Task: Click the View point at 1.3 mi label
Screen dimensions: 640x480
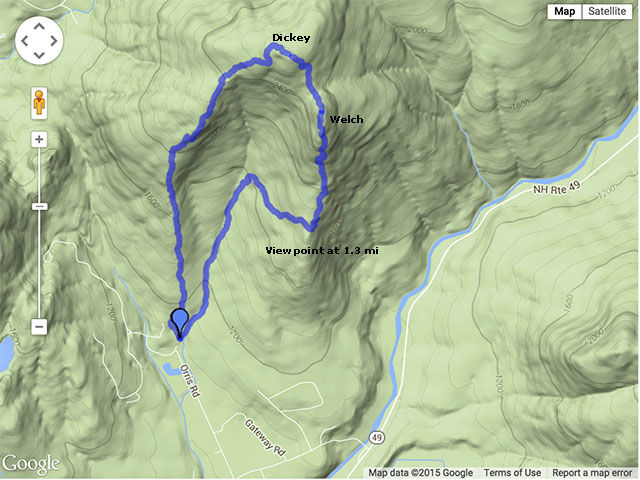Action: 322,251
